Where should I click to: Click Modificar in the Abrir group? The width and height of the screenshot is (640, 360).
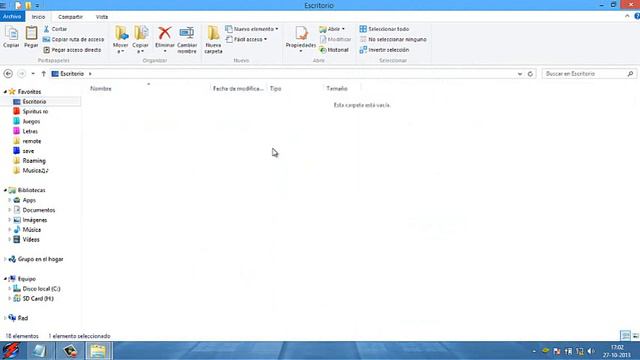click(336, 40)
